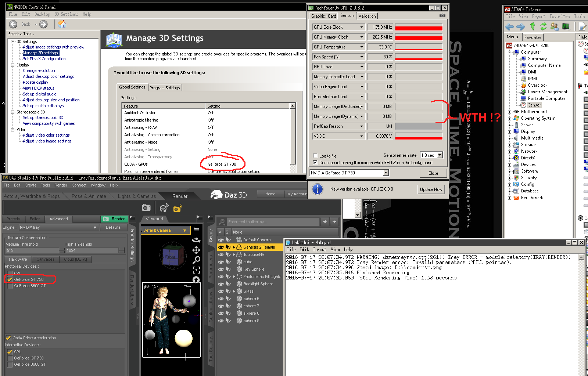Adjust the High Threshold slider

[95, 250]
